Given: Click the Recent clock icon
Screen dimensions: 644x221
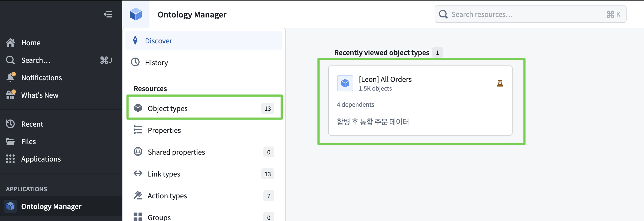Looking at the screenshot, I should (x=10, y=124).
